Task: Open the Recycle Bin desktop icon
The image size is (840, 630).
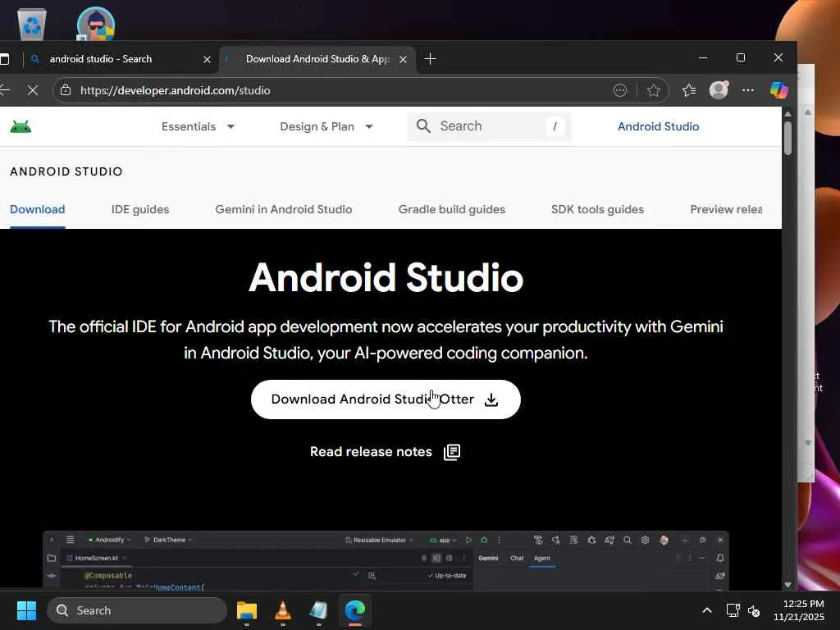Action: [32, 24]
